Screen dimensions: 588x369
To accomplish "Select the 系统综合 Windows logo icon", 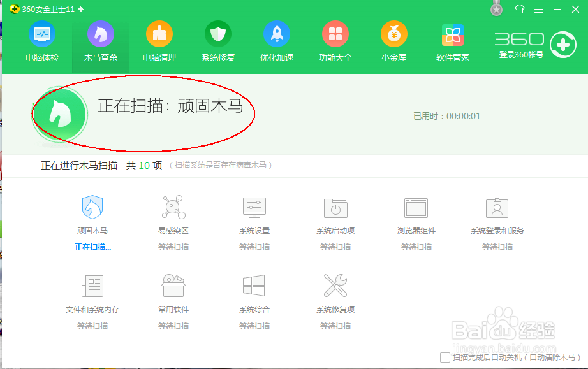I will click(254, 286).
